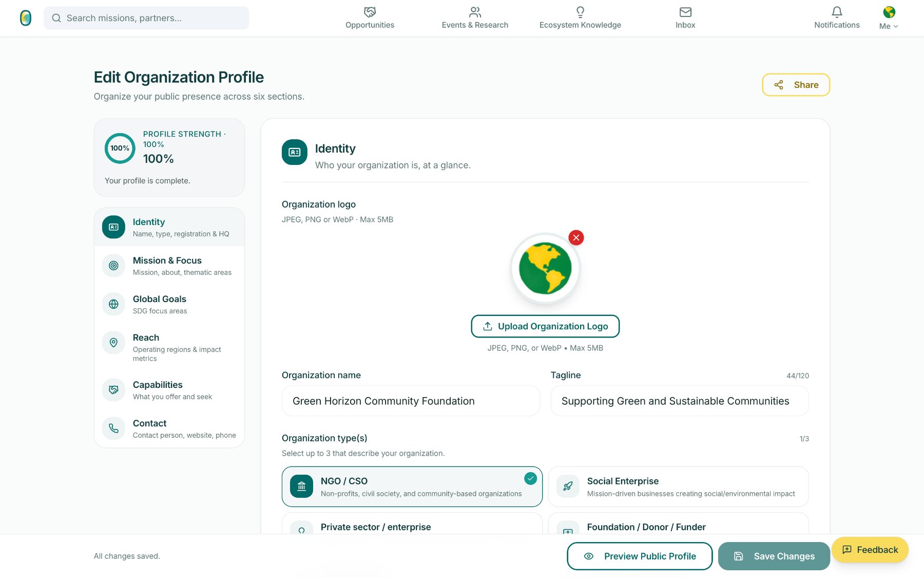Screen dimensions: 924x578
Task: Click the Social Enterprise rocket icon
Action: point(568,486)
